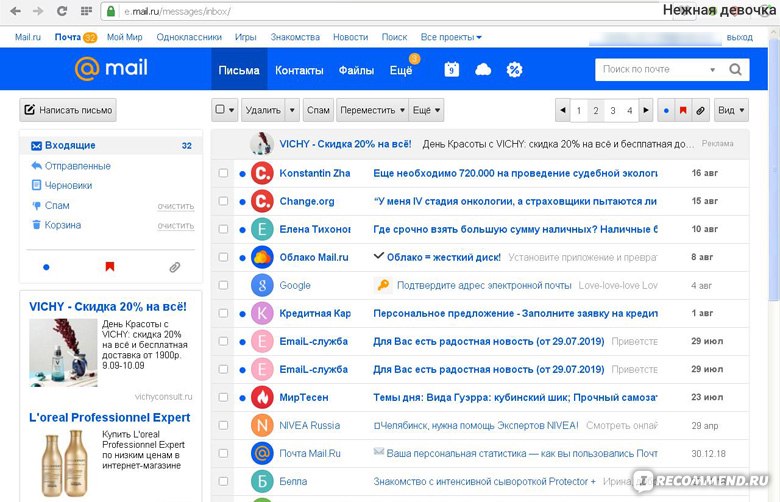Click the discounts percent icon in header
780x502 pixels.
514,70
